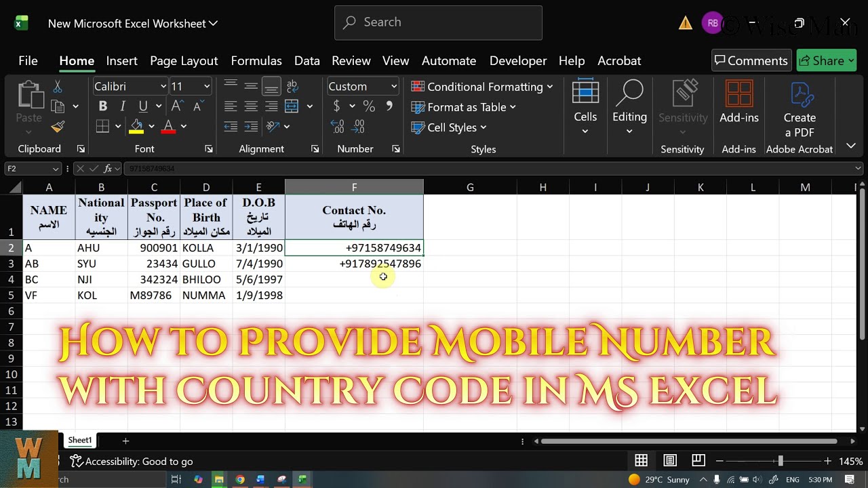
Task: Switch to the Insert tab
Action: click(122, 60)
